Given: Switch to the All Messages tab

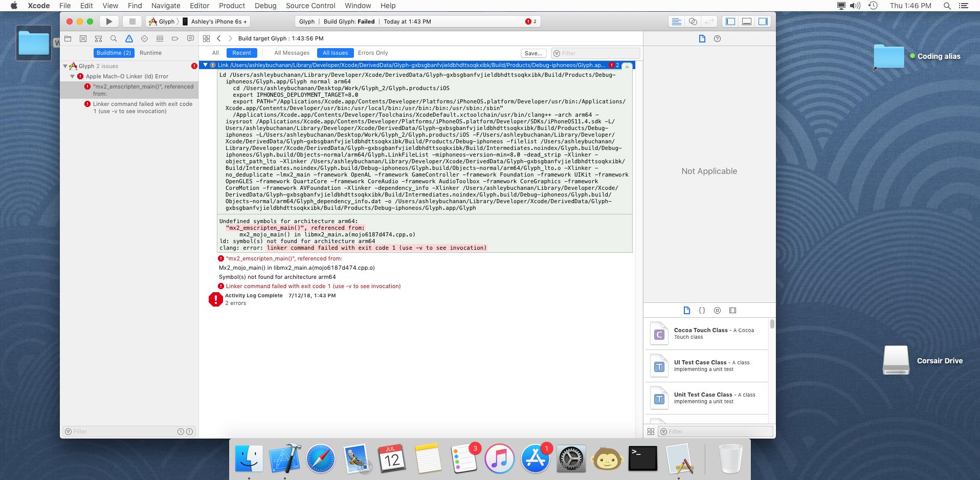Looking at the screenshot, I should coord(292,53).
